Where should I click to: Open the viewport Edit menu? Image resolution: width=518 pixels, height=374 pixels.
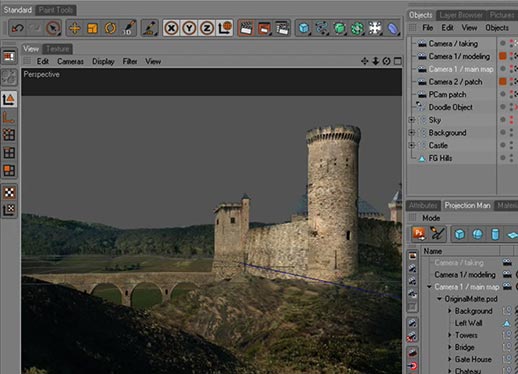(43, 61)
